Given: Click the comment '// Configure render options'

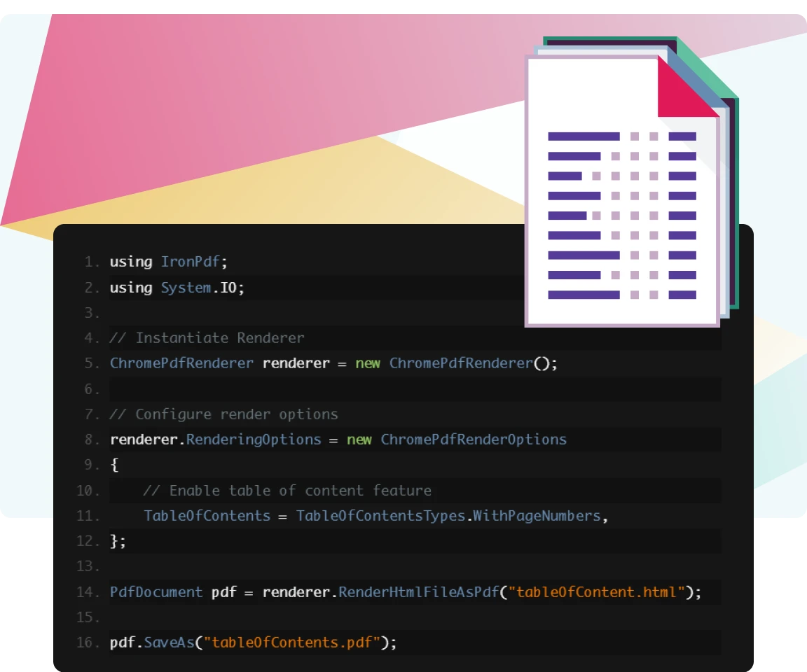Looking at the screenshot, I should tap(224, 414).
